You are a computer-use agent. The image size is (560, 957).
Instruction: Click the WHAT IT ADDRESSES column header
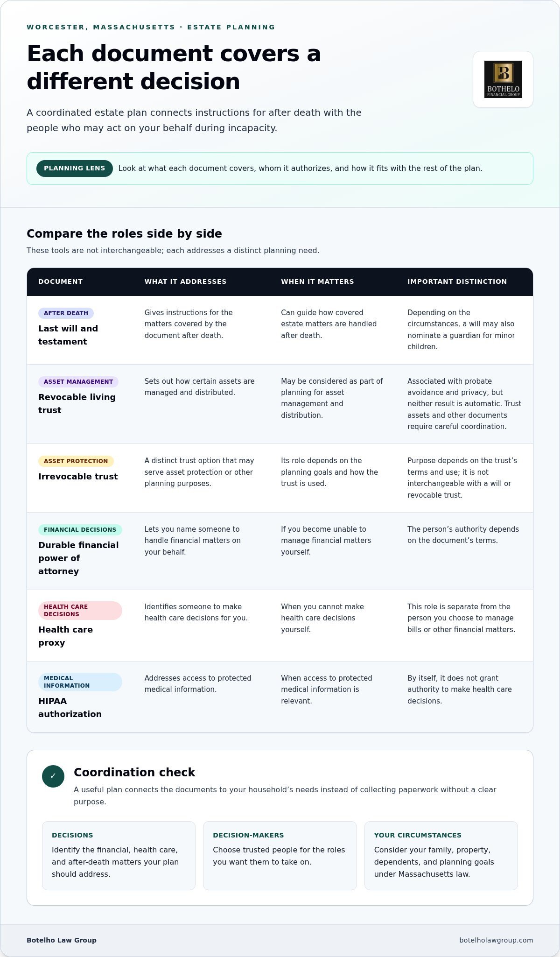tap(185, 281)
